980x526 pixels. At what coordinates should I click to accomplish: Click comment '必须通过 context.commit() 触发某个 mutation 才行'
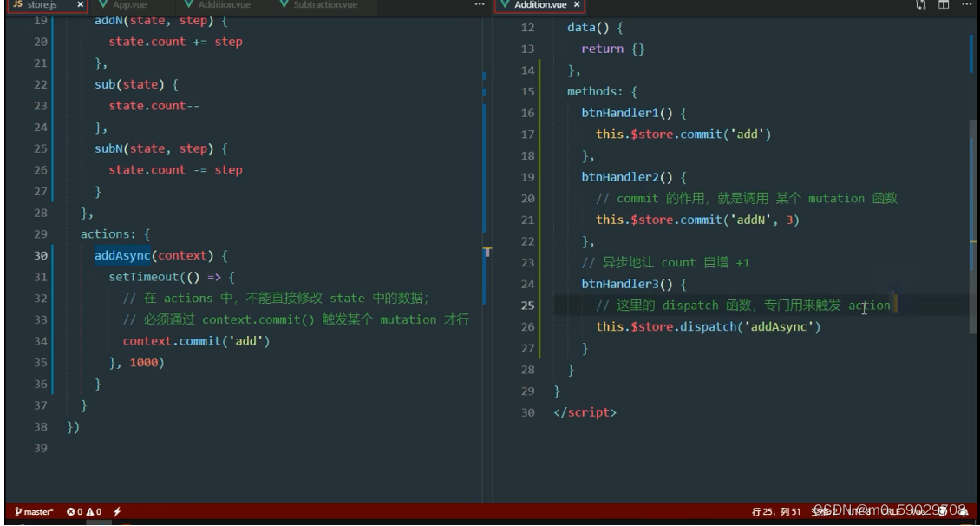tap(306, 319)
